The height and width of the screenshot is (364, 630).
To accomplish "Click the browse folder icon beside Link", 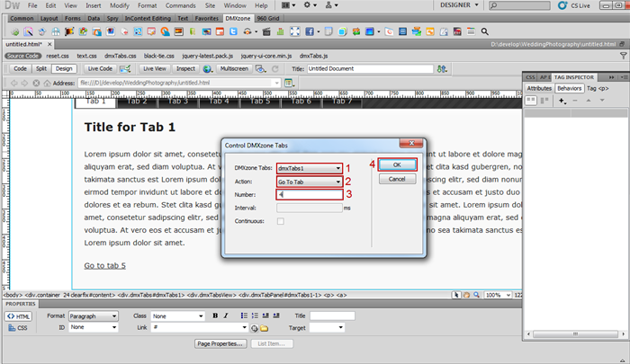I will (x=264, y=328).
